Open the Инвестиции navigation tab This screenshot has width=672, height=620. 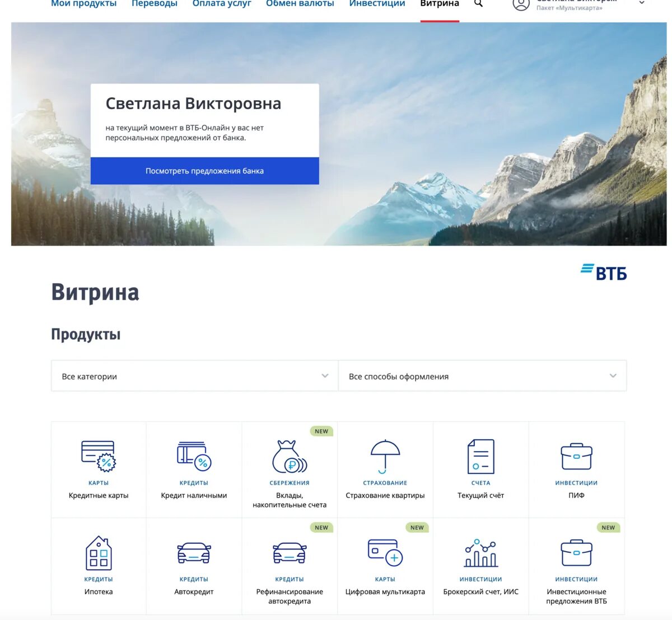(x=377, y=3)
